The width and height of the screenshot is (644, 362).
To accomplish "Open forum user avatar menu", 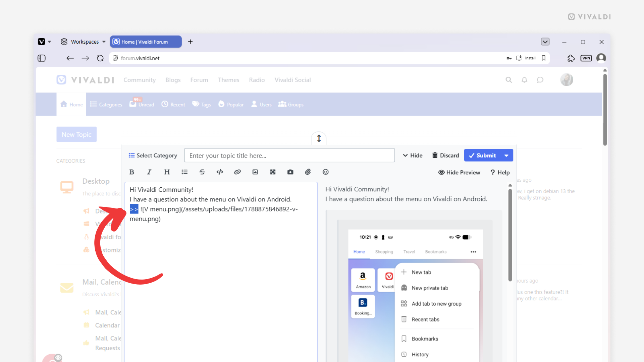I will coord(567,80).
